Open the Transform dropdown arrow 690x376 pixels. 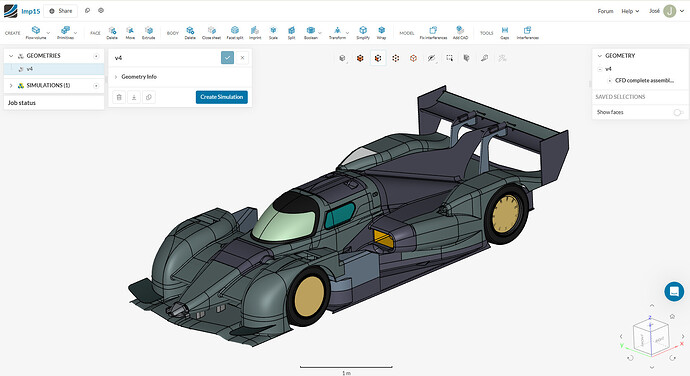coord(348,33)
